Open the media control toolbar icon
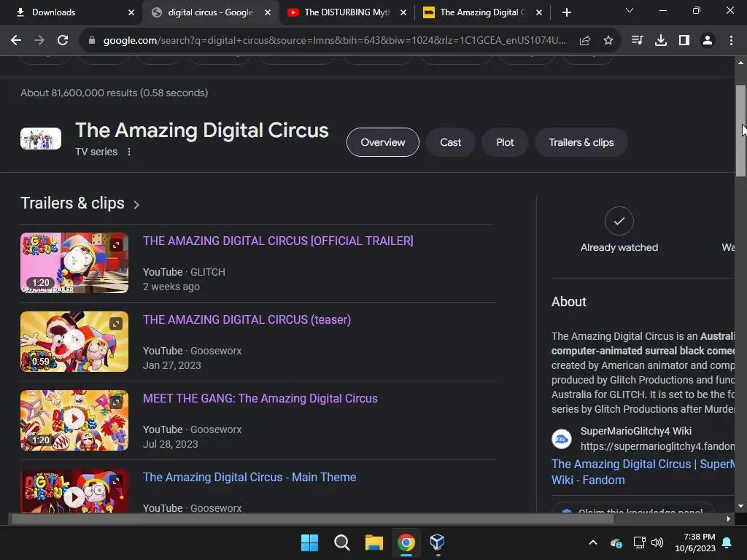Image resolution: width=747 pixels, height=560 pixels. click(637, 41)
